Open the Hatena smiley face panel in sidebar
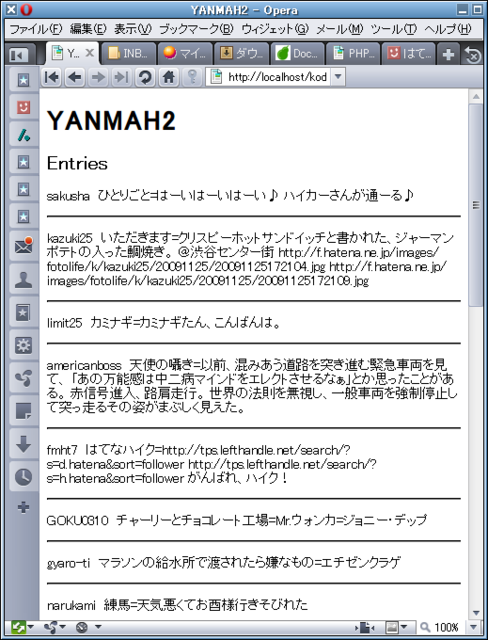 click(23, 107)
